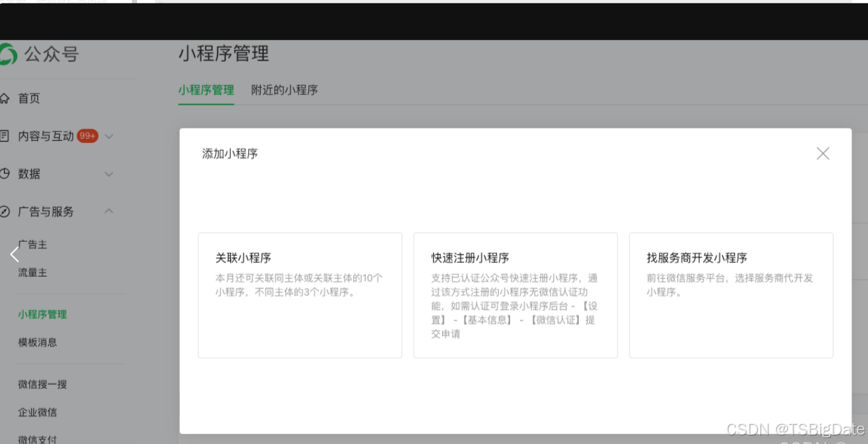Click the 99+ notification badge

coord(88,136)
